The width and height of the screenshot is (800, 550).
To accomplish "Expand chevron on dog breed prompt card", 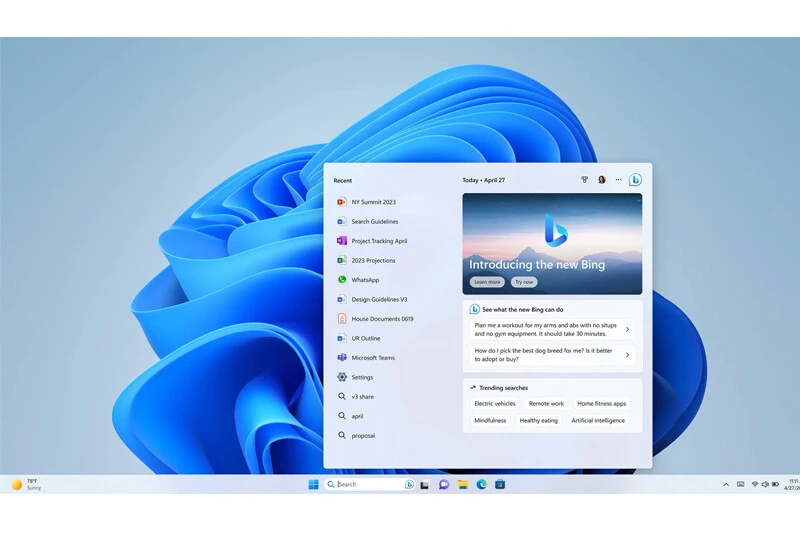I will point(628,355).
